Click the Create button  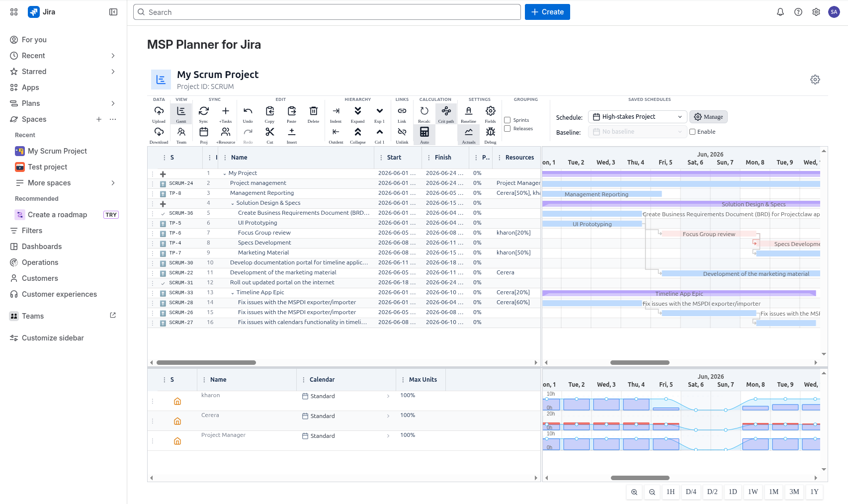coord(547,12)
